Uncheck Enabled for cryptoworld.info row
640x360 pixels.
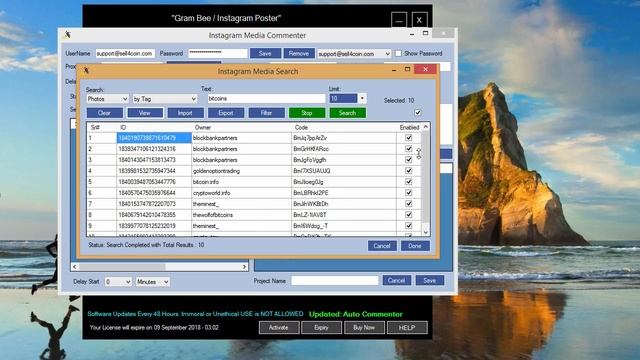(409, 193)
